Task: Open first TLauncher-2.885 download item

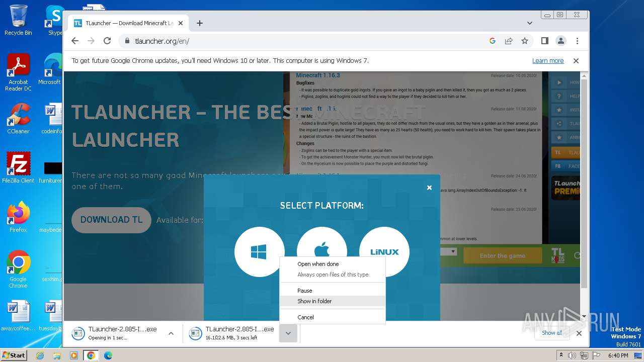Action: coord(115,333)
